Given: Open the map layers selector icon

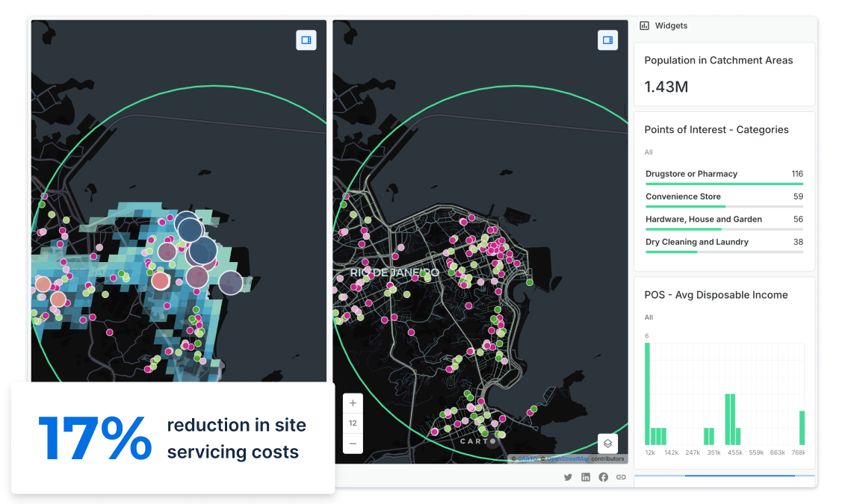Looking at the screenshot, I should (x=607, y=444).
